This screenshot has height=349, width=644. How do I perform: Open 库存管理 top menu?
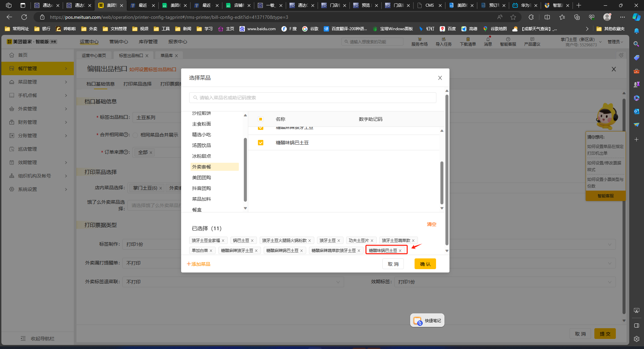click(148, 42)
